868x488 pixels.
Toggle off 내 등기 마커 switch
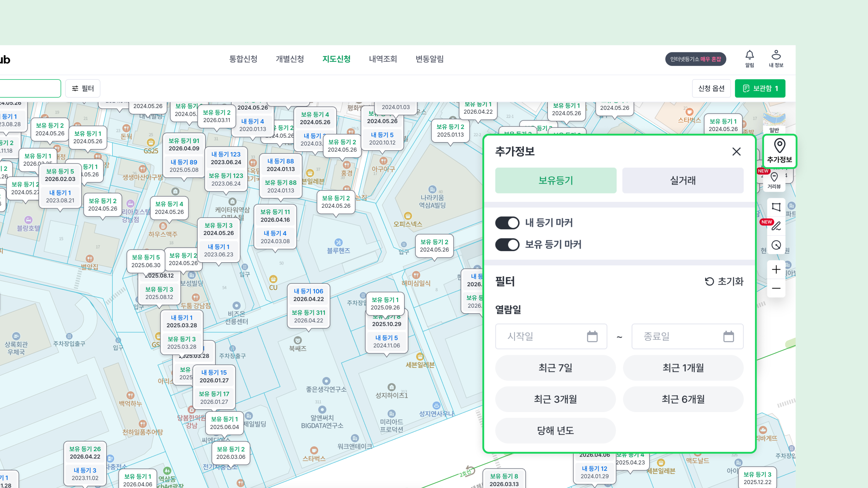point(507,223)
